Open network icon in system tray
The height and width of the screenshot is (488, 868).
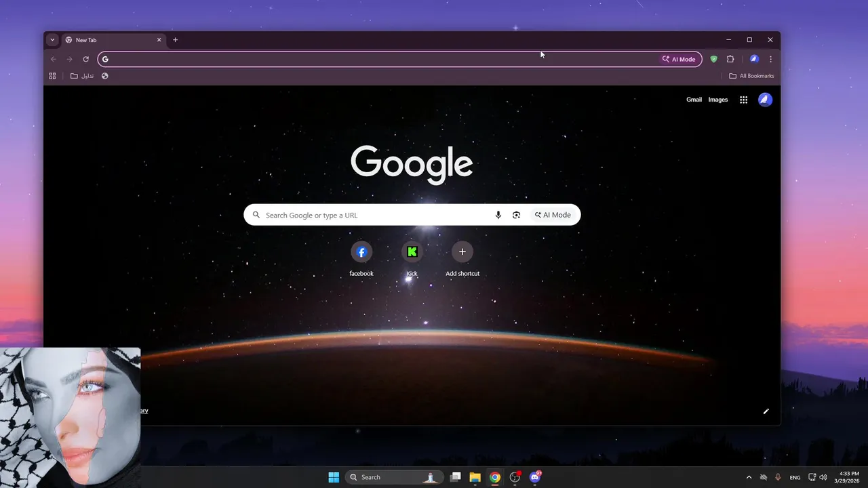click(x=812, y=477)
